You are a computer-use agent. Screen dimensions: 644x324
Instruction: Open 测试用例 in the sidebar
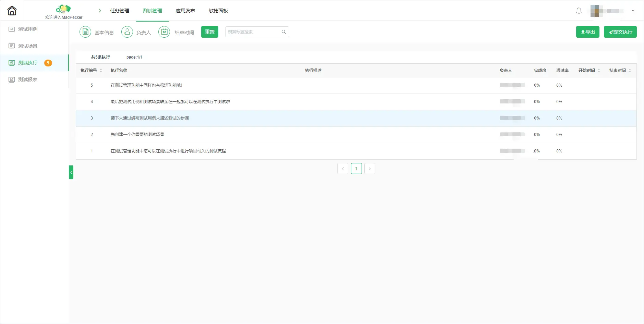pyautogui.click(x=28, y=29)
